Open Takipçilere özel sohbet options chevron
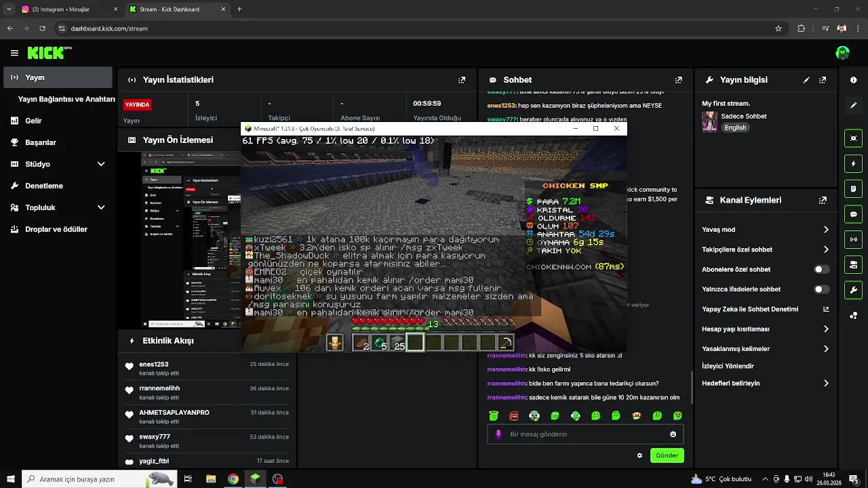Image resolution: width=868 pixels, height=488 pixels. pyautogui.click(x=826, y=249)
